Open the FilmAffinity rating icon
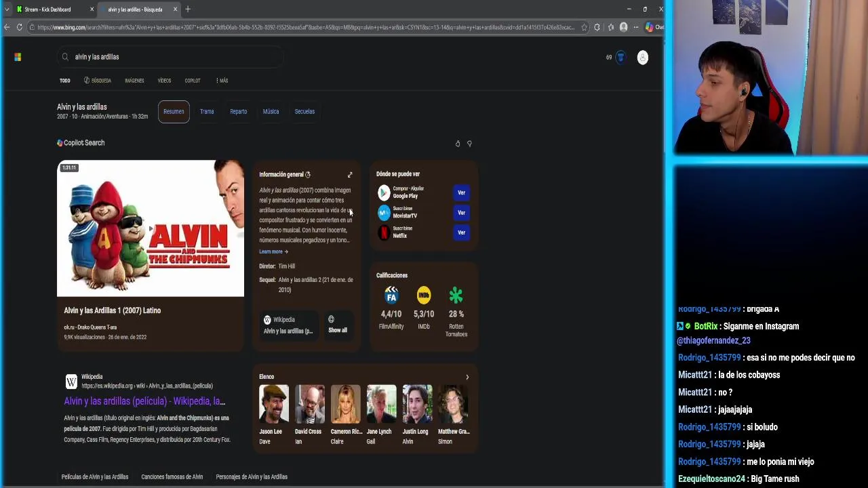 click(391, 295)
